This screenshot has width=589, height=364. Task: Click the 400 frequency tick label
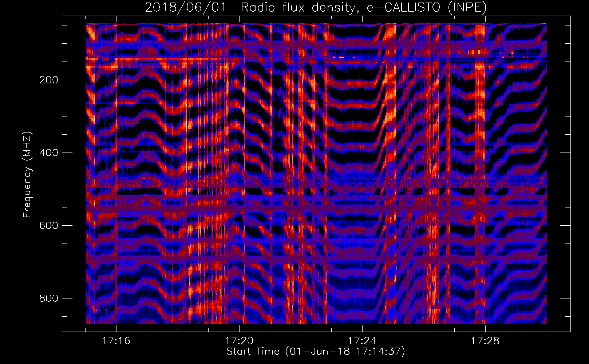click(x=49, y=153)
